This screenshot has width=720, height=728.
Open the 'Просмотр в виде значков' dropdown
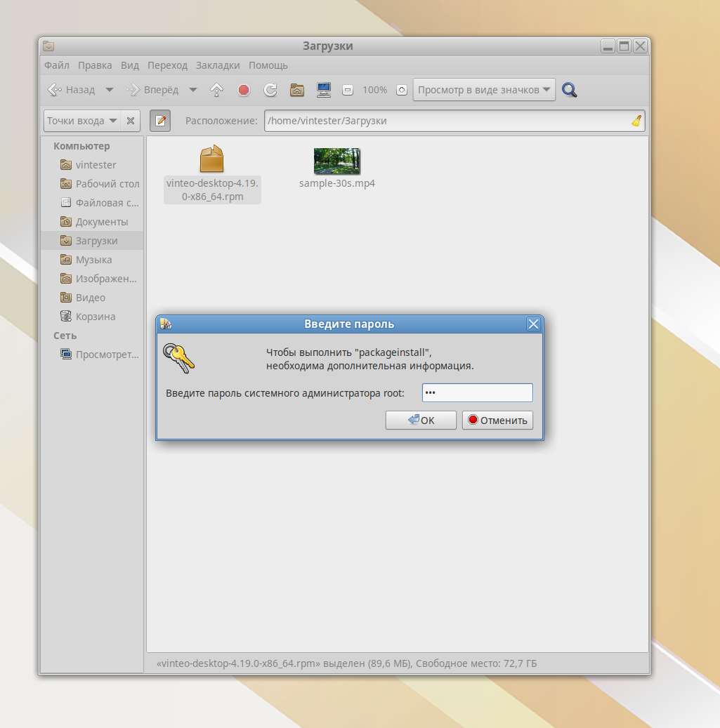484,90
